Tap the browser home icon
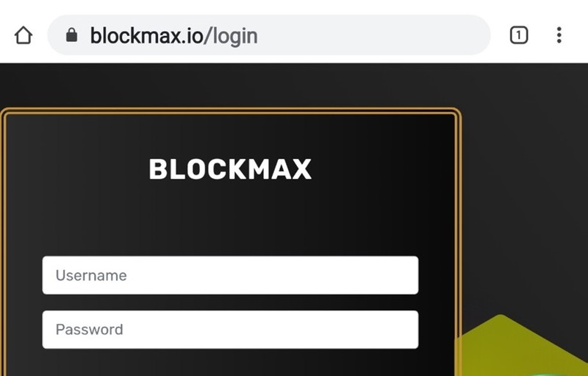The image size is (588, 376). [24, 35]
